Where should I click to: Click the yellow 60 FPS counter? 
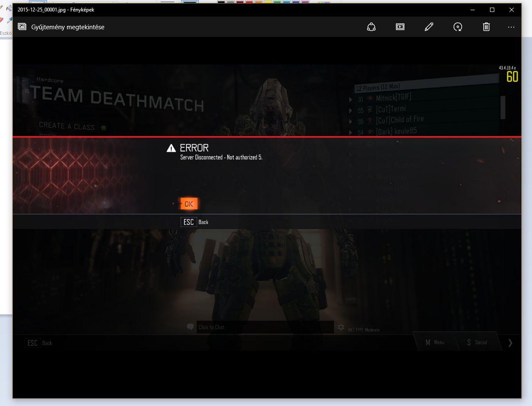click(512, 77)
